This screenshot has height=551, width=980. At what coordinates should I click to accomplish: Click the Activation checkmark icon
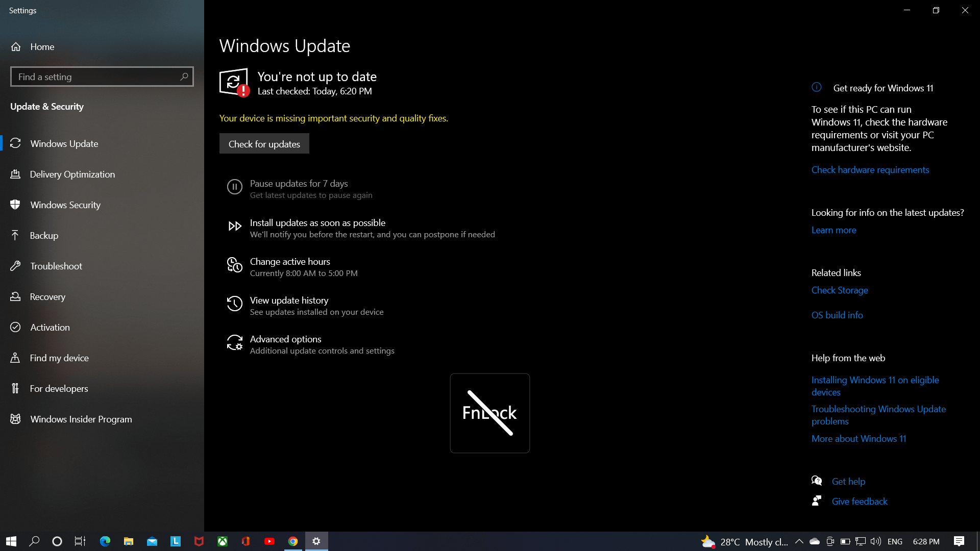tap(15, 328)
